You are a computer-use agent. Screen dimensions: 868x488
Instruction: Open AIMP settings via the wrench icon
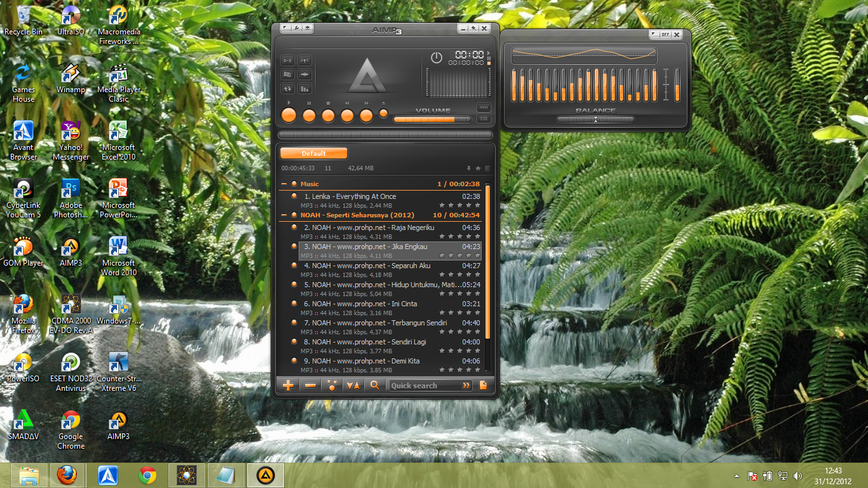pos(296,28)
